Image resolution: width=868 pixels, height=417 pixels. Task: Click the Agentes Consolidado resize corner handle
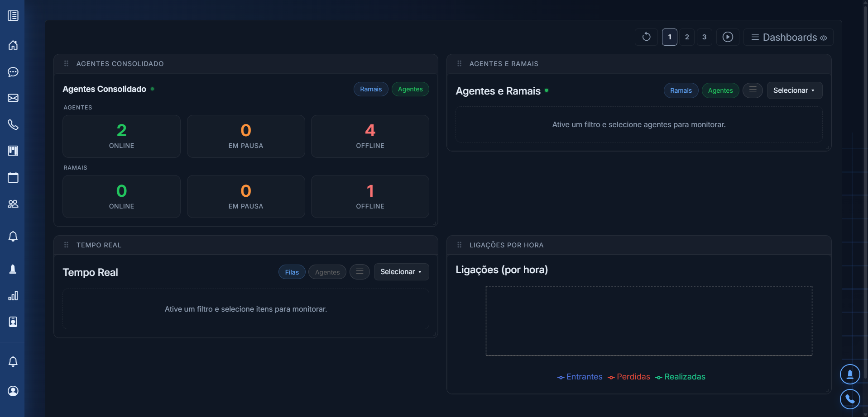click(x=435, y=223)
